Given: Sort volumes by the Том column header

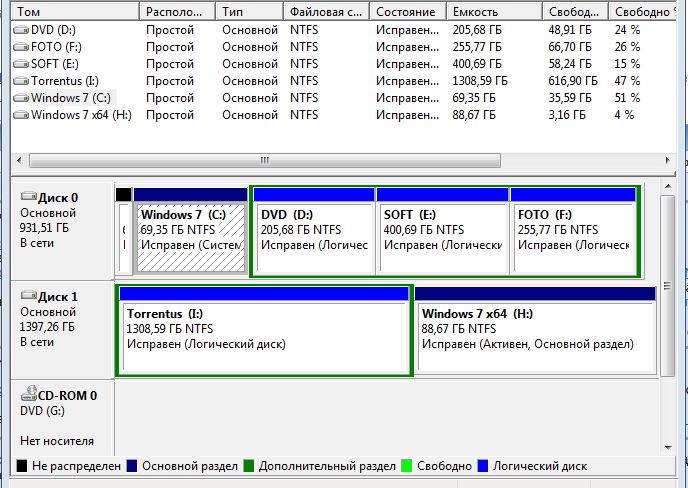Looking at the screenshot, I should [x=70, y=12].
